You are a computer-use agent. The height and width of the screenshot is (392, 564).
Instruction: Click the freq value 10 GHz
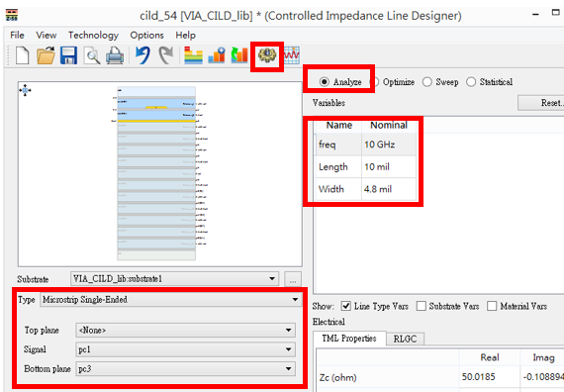[389, 145]
